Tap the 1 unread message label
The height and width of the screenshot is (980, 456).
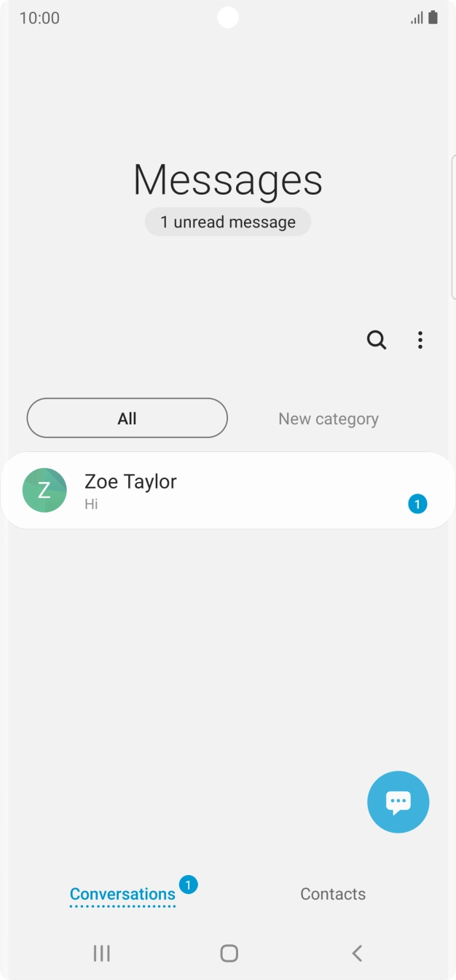point(227,221)
